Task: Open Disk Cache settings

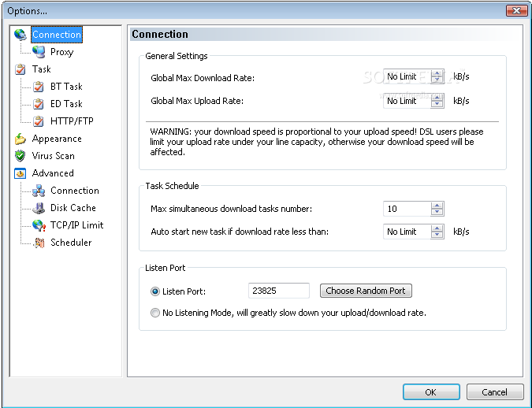Action: pos(73,208)
